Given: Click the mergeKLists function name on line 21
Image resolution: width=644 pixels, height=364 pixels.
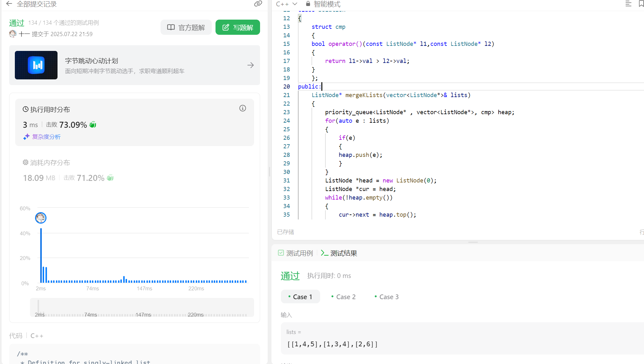Looking at the screenshot, I should (364, 95).
